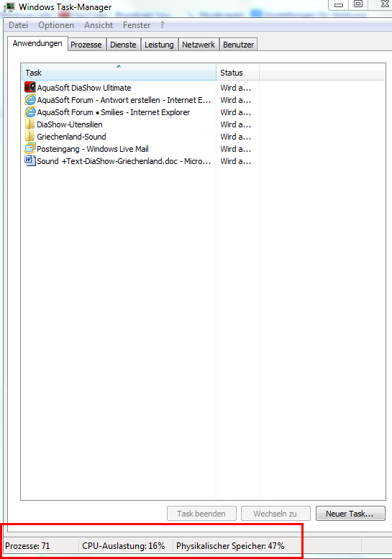Switch to the Leistung tab
The image size is (392, 559).
[x=159, y=45]
